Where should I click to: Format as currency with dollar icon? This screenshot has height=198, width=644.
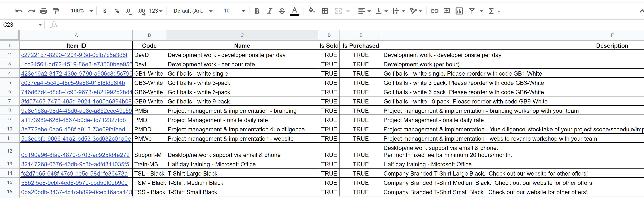pos(105,11)
